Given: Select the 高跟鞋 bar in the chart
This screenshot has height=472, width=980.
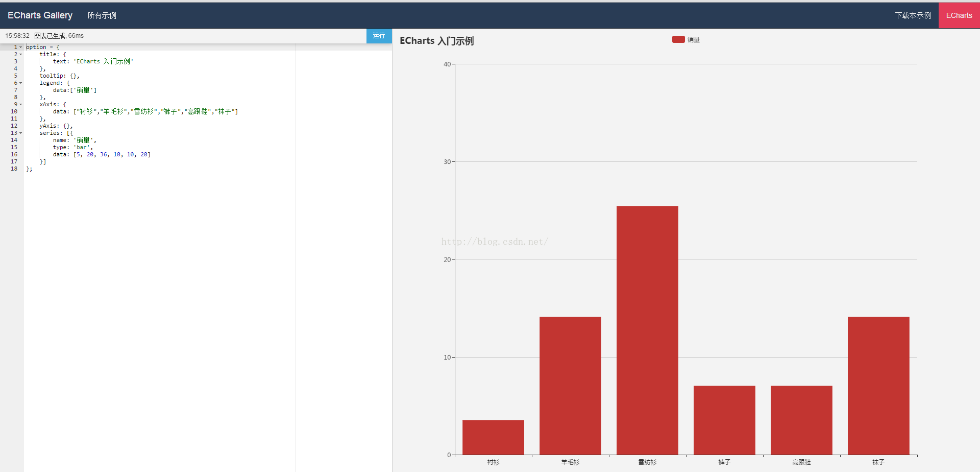Looking at the screenshot, I should coord(801,420).
